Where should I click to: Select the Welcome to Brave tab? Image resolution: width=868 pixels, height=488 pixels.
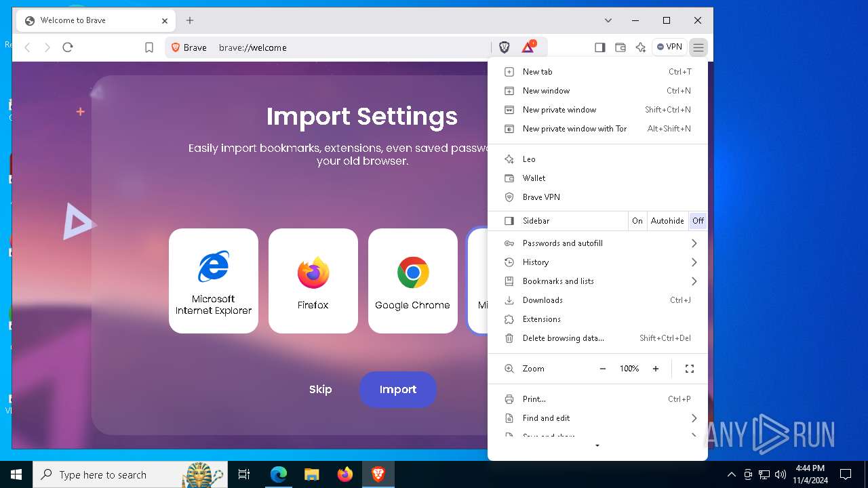(96, 20)
